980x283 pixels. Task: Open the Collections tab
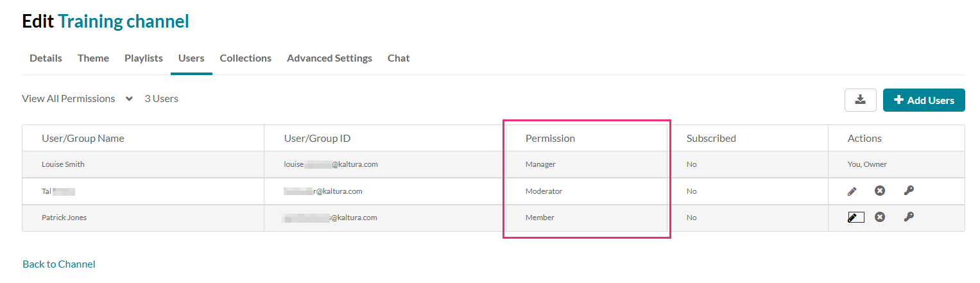[245, 58]
